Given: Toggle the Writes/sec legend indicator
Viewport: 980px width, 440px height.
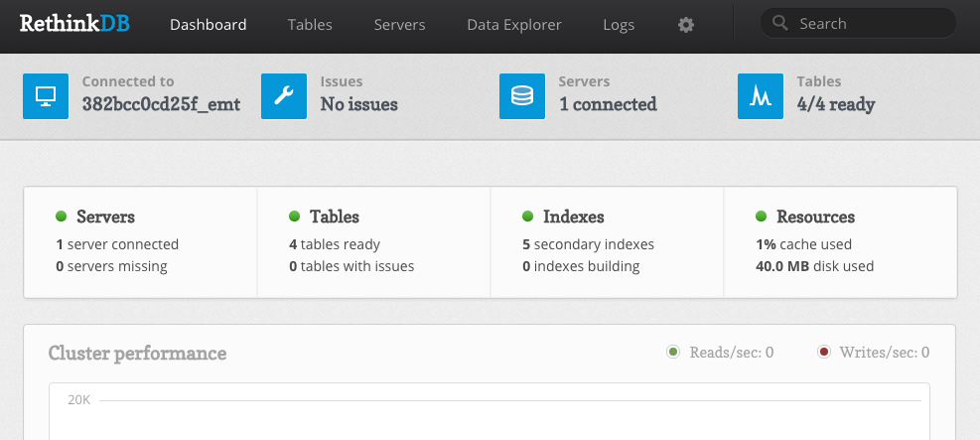Looking at the screenshot, I should 824,352.
